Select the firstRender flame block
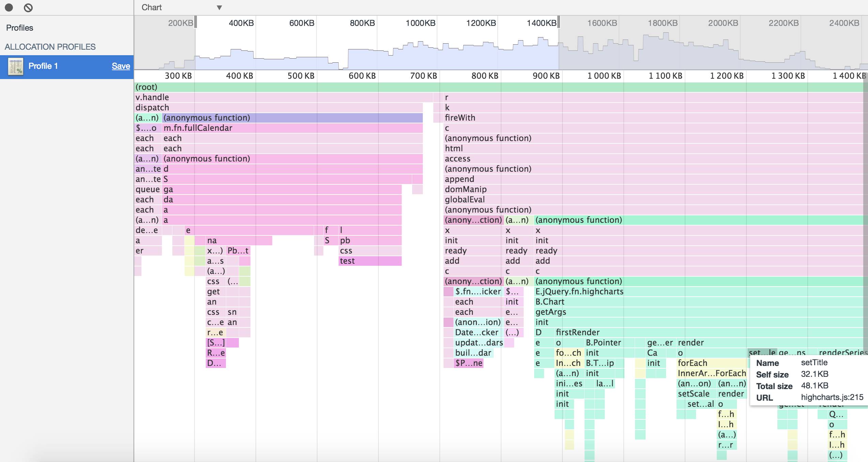Screen dimensions: 868x462 [577, 333]
